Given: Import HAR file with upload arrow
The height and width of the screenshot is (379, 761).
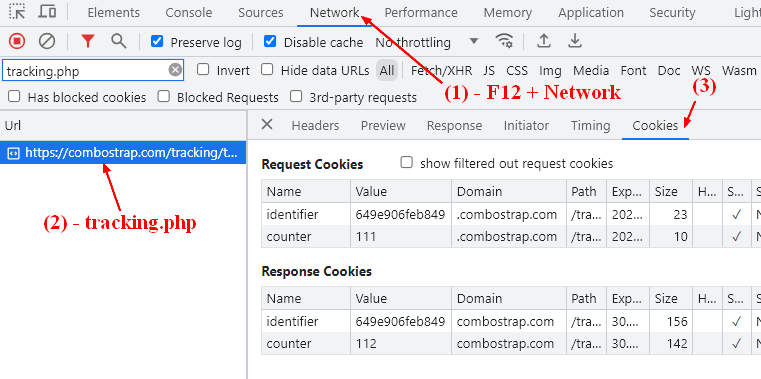Looking at the screenshot, I should [x=544, y=41].
